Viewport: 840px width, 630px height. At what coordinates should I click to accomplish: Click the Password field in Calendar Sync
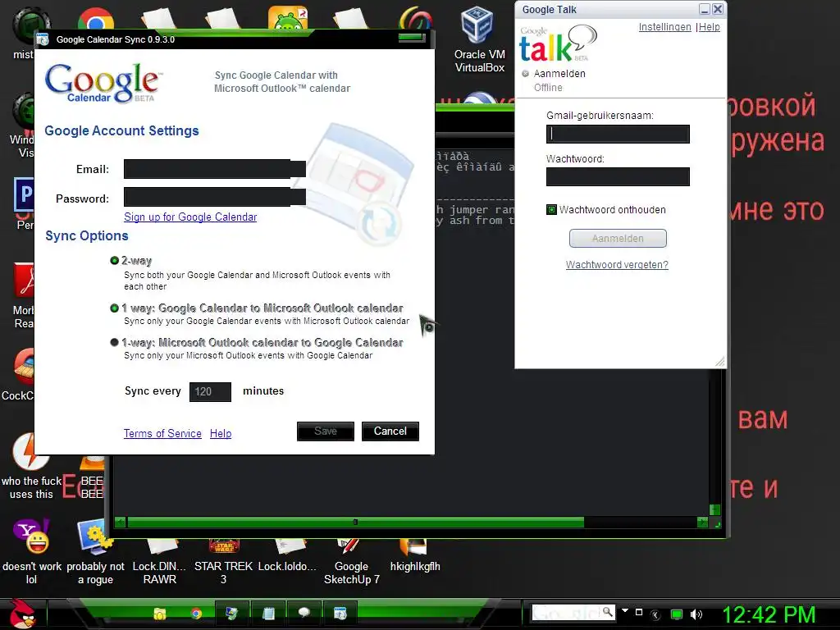(215, 197)
